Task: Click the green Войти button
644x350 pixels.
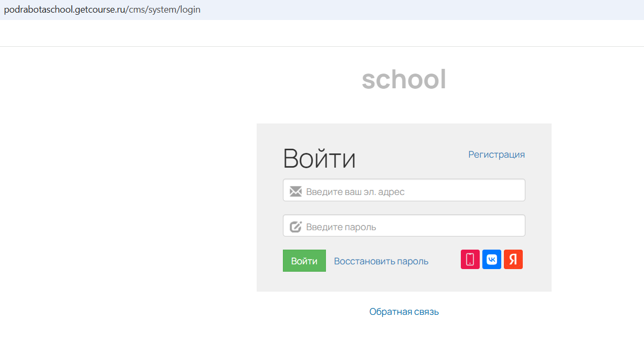Action: coord(304,261)
